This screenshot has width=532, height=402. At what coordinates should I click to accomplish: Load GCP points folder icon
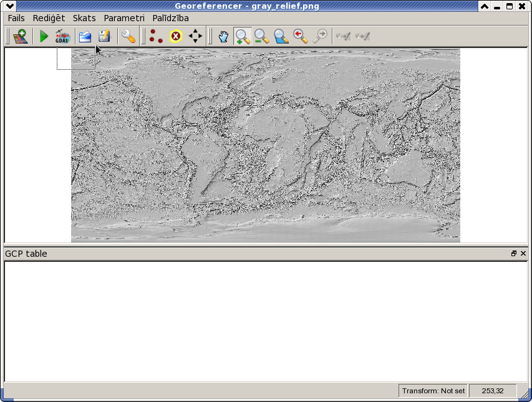pyautogui.click(x=85, y=36)
